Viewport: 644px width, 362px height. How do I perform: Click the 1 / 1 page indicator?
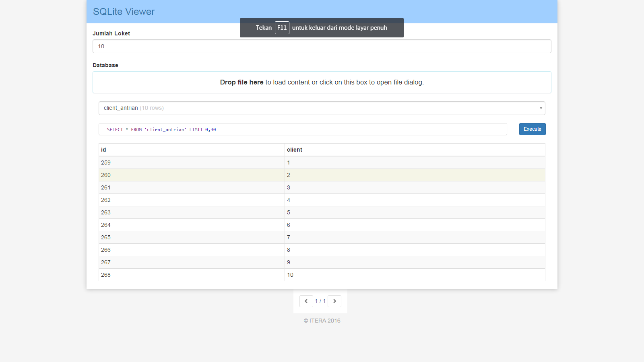click(x=320, y=301)
